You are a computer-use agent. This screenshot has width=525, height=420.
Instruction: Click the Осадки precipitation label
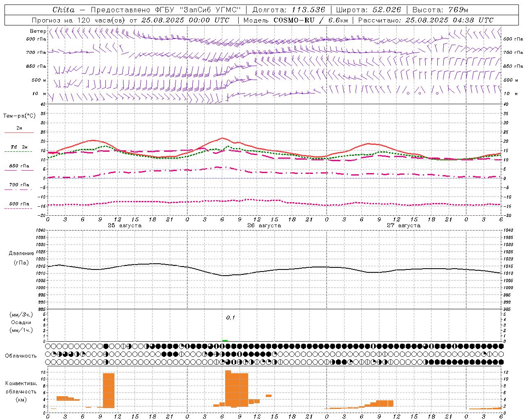click(21, 322)
